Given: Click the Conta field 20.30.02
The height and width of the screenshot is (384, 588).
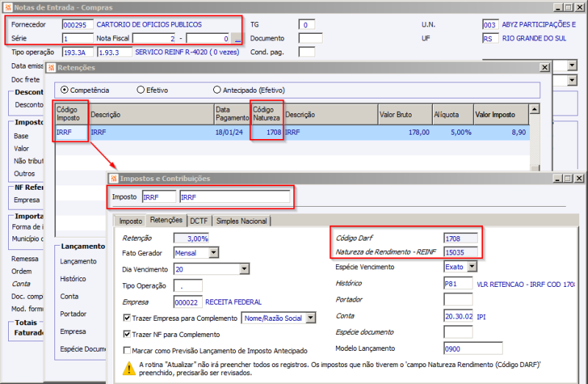Looking at the screenshot, I should coord(459,316).
